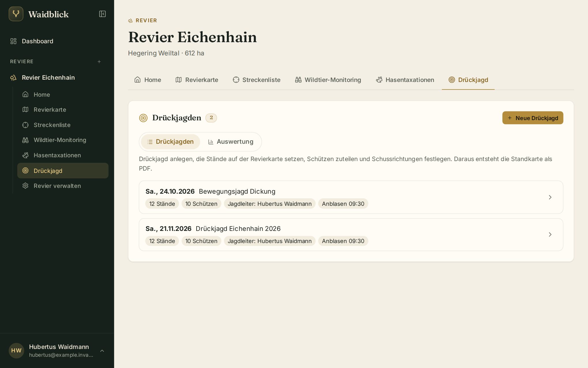Viewport: 588px width, 368px height.
Task: Open the Home tab
Action: [x=148, y=80]
